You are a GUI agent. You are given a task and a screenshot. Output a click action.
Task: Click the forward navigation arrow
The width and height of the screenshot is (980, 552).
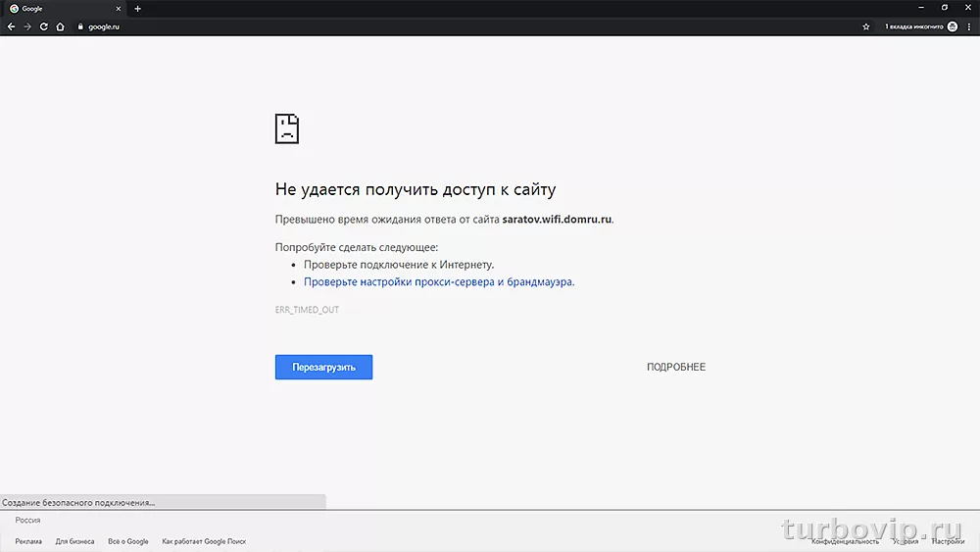pos(27,26)
